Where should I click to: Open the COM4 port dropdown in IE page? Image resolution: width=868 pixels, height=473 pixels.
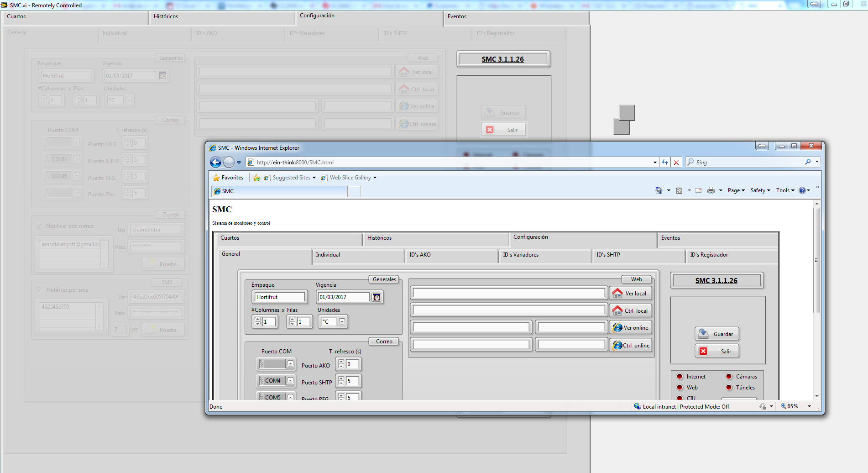pos(290,381)
